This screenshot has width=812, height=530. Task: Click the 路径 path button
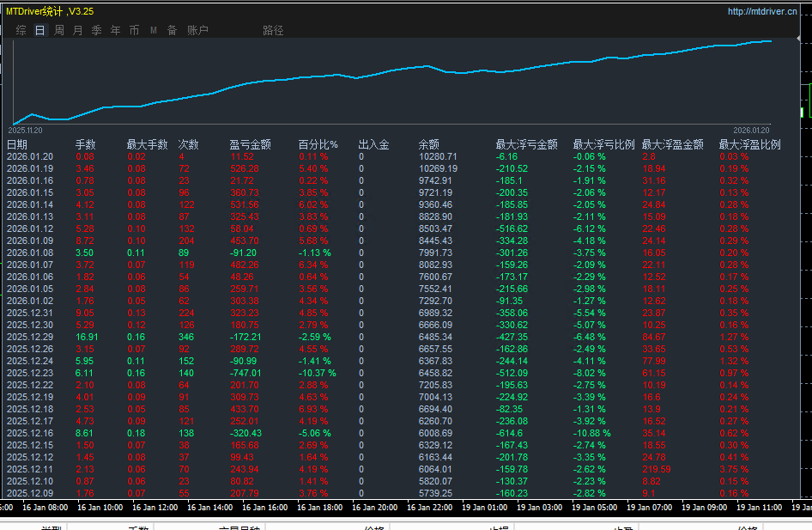[273, 30]
